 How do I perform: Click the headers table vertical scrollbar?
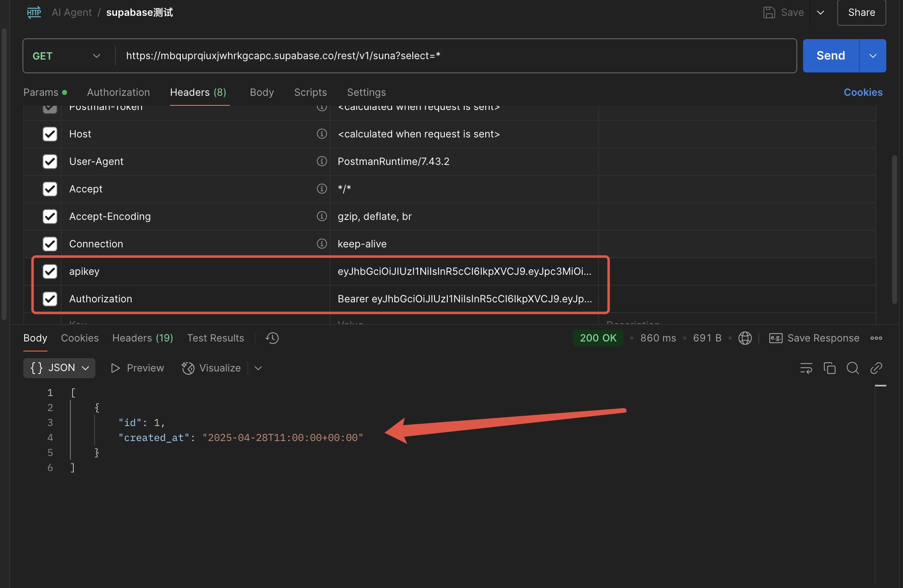click(894, 229)
